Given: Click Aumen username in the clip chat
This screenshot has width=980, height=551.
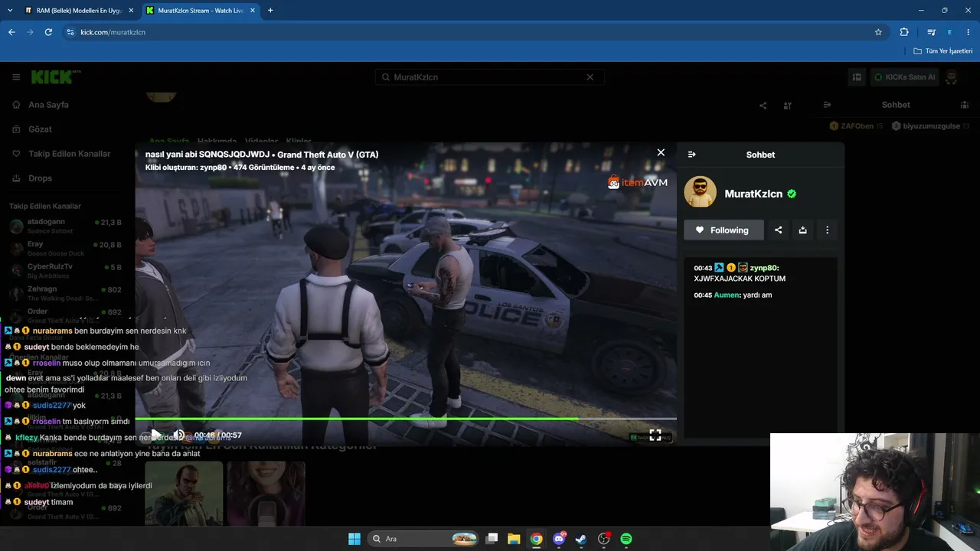Looking at the screenshot, I should 727,295.
